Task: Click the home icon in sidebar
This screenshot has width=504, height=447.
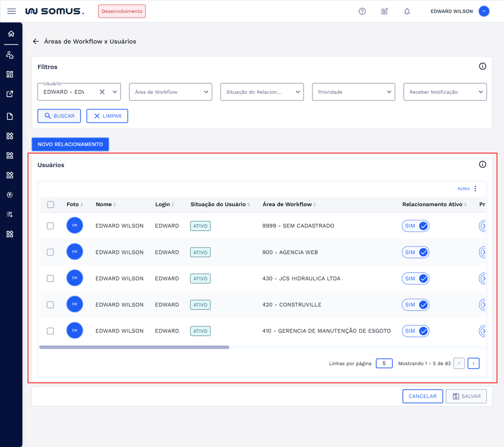Action: 11,34
